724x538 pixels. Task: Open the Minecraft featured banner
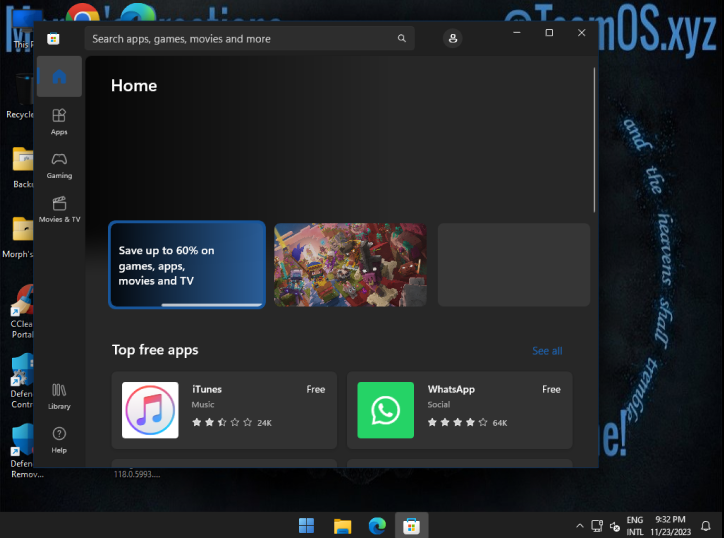pyautogui.click(x=350, y=265)
